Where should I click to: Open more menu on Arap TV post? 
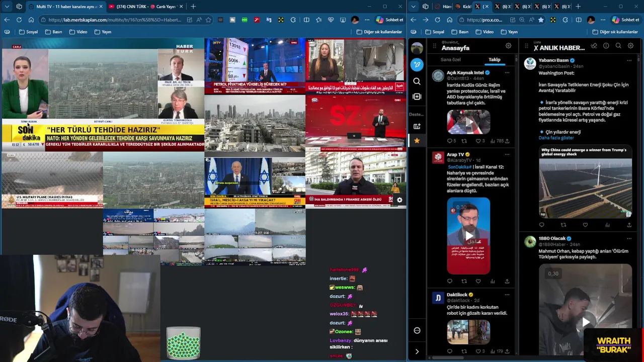(x=507, y=154)
